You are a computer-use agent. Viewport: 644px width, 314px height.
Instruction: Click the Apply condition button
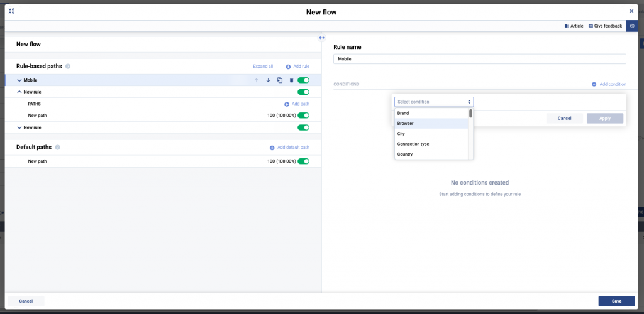(605, 119)
